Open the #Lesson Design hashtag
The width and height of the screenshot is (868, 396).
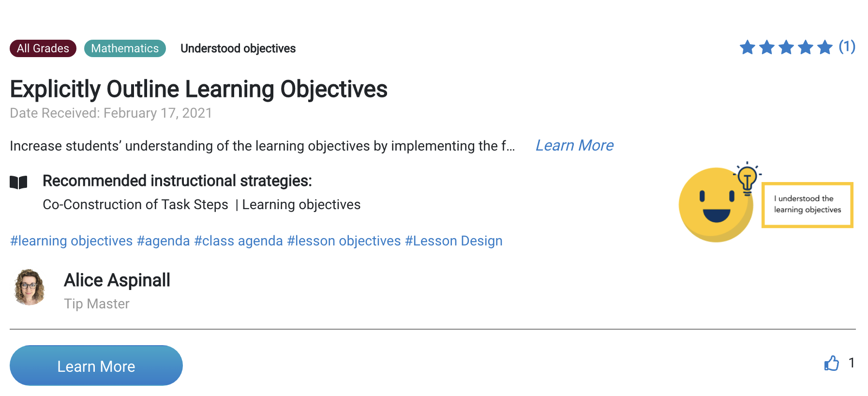pyautogui.click(x=454, y=241)
